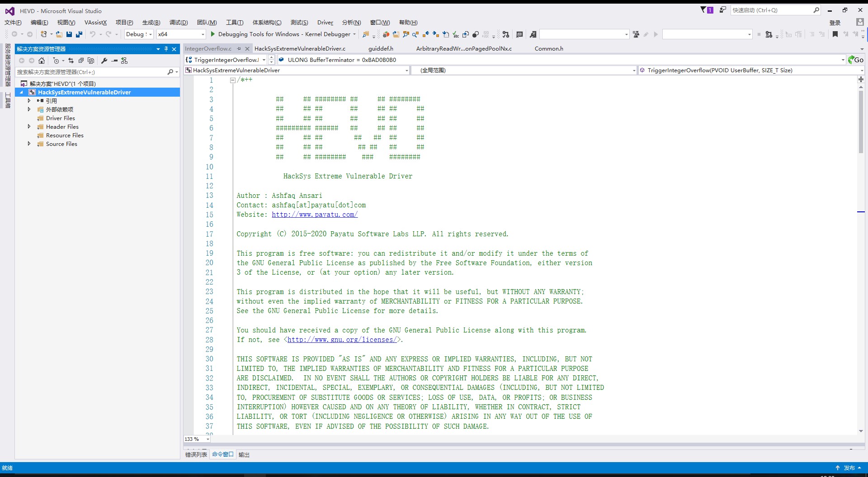Screen dimensions: 868x477
Task: Click the feedback icon beside quick launch
Action: tap(723, 10)
